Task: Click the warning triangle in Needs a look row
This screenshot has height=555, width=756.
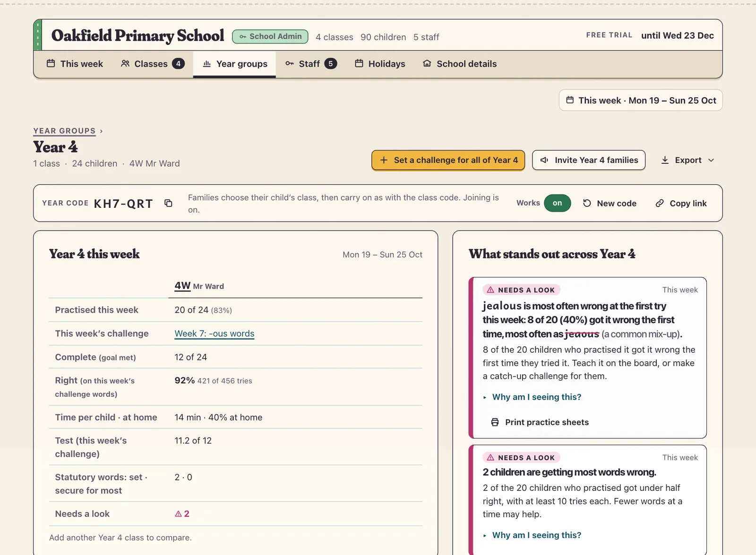Action: click(178, 514)
